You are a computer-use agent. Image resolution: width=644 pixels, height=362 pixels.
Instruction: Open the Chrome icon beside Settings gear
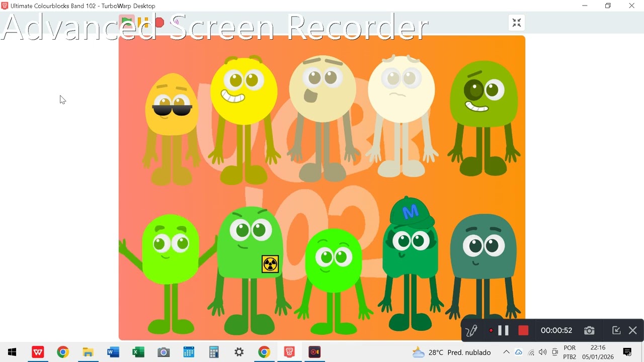(x=264, y=352)
